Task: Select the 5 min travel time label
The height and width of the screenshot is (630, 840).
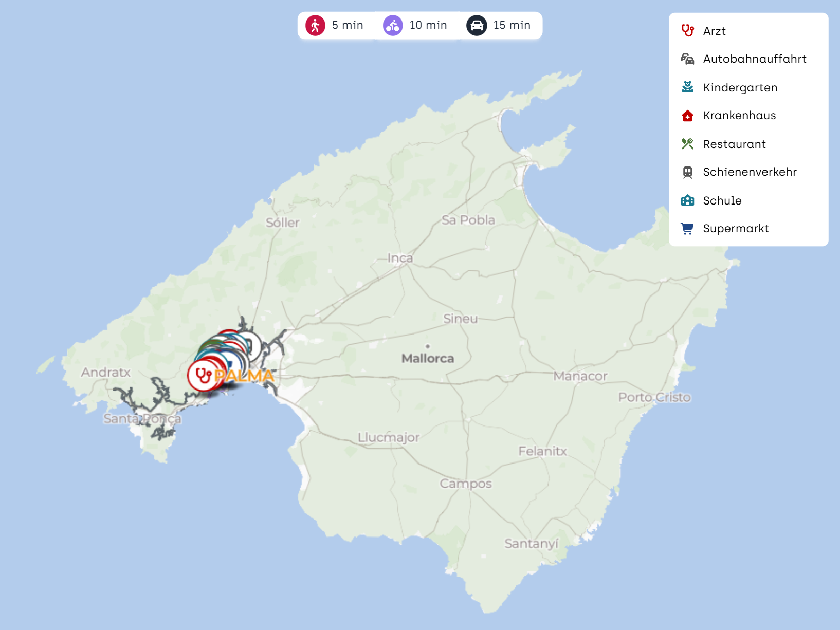Action: click(x=348, y=25)
